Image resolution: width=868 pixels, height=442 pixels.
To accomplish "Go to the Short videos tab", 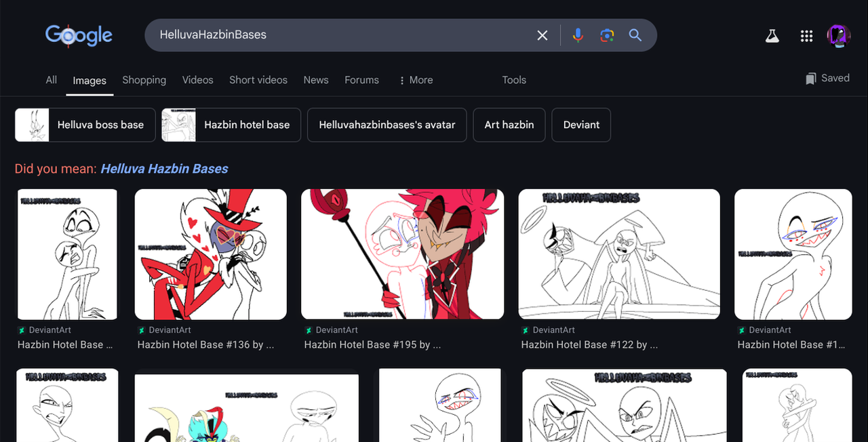I will pyautogui.click(x=258, y=80).
